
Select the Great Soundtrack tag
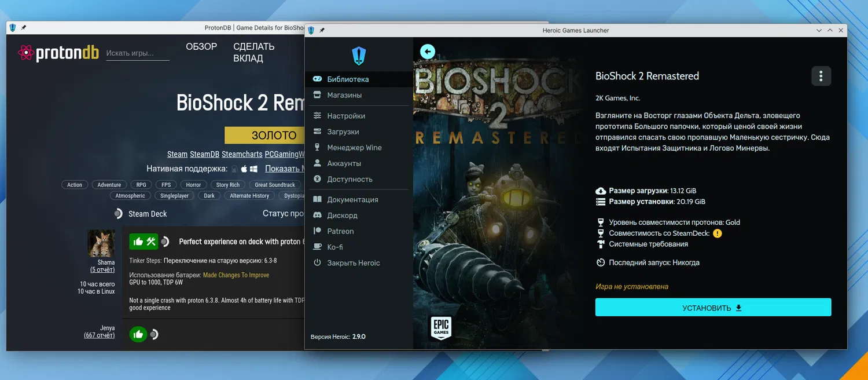tap(275, 185)
